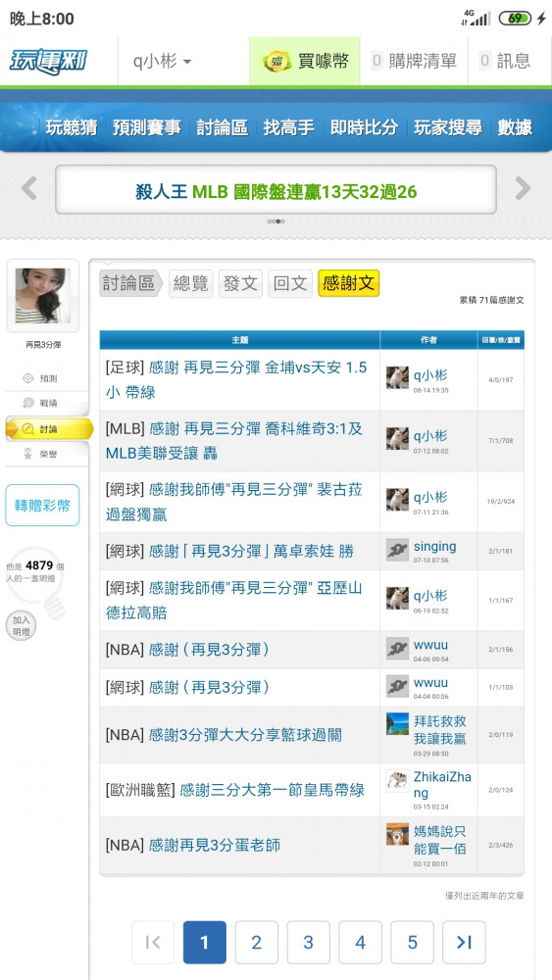This screenshot has height=980, width=552.
Task: Click wwuu avatar in 網球 row
Action: pos(398,686)
